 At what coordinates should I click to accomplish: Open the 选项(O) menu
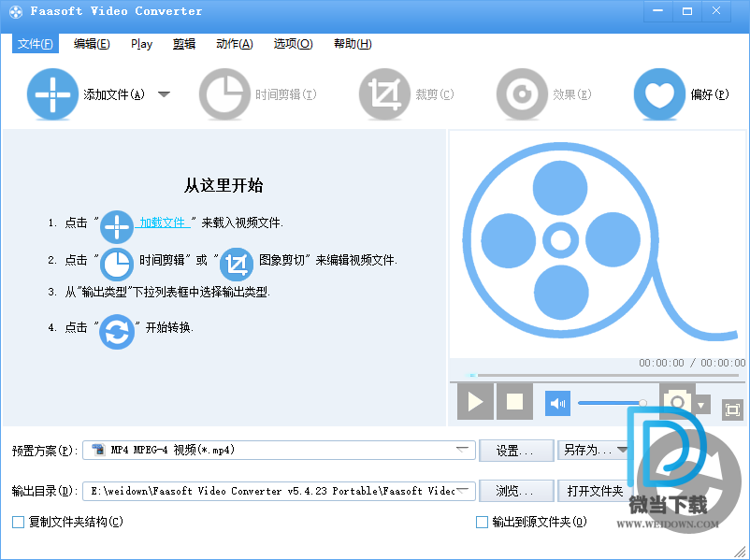pos(294,44)
